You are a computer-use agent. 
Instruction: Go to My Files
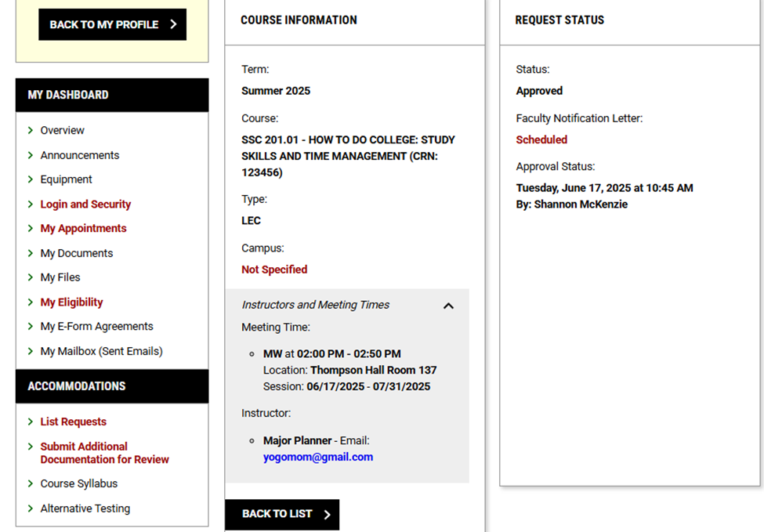click(x=60, y=277)
